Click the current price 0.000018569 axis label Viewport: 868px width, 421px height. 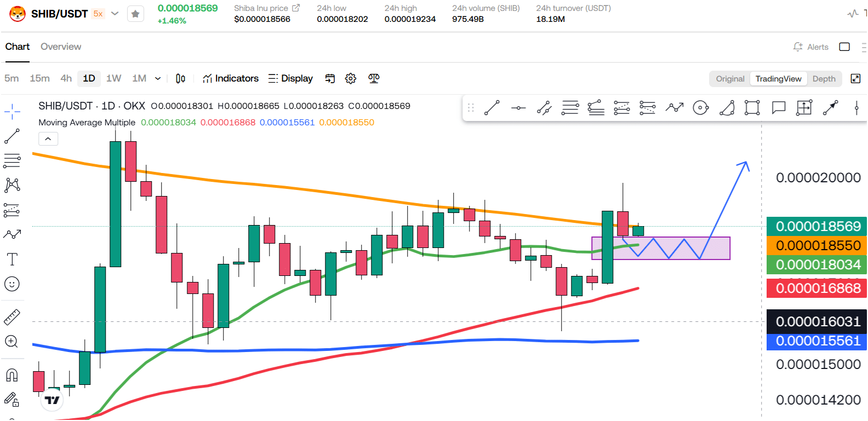click(818, 226)
